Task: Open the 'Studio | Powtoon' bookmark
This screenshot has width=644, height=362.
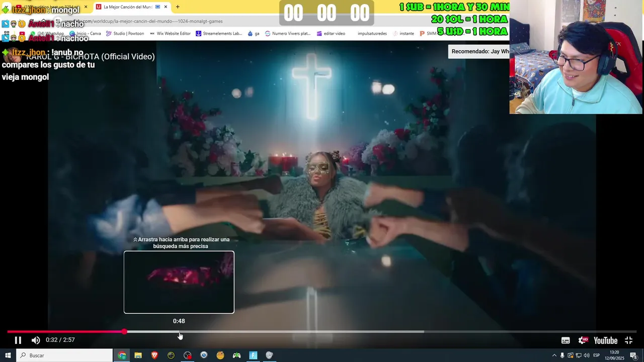Action: (x=125, y=34)
